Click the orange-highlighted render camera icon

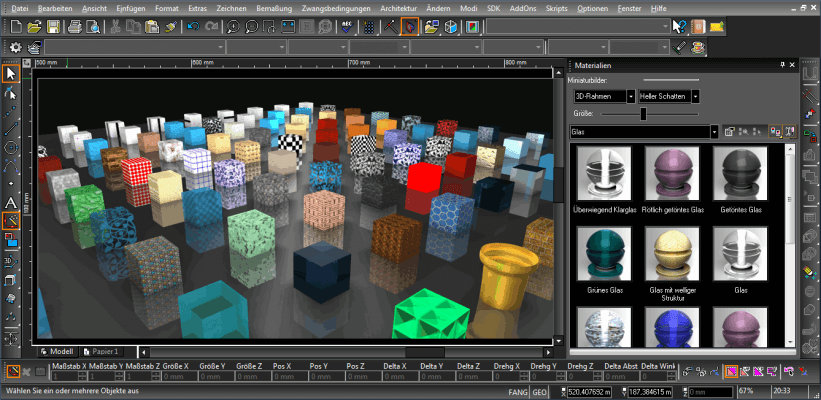coord(409,26)
